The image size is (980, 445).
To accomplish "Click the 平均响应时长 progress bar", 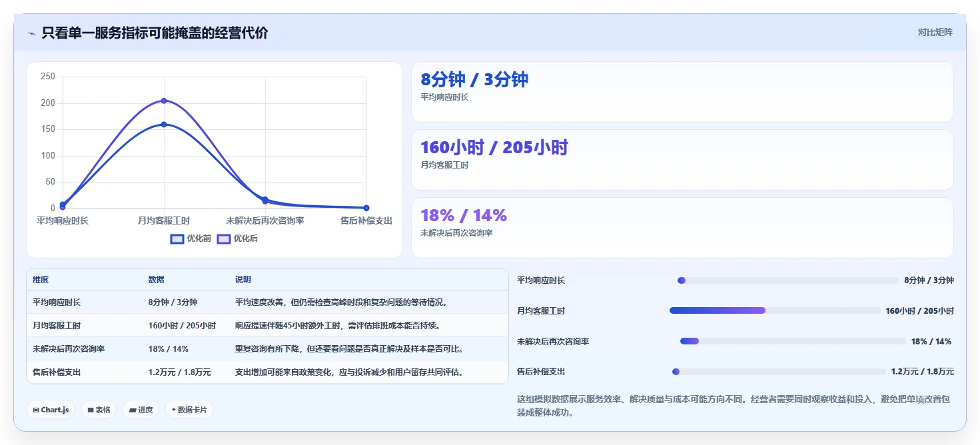I will pos(787,280).
